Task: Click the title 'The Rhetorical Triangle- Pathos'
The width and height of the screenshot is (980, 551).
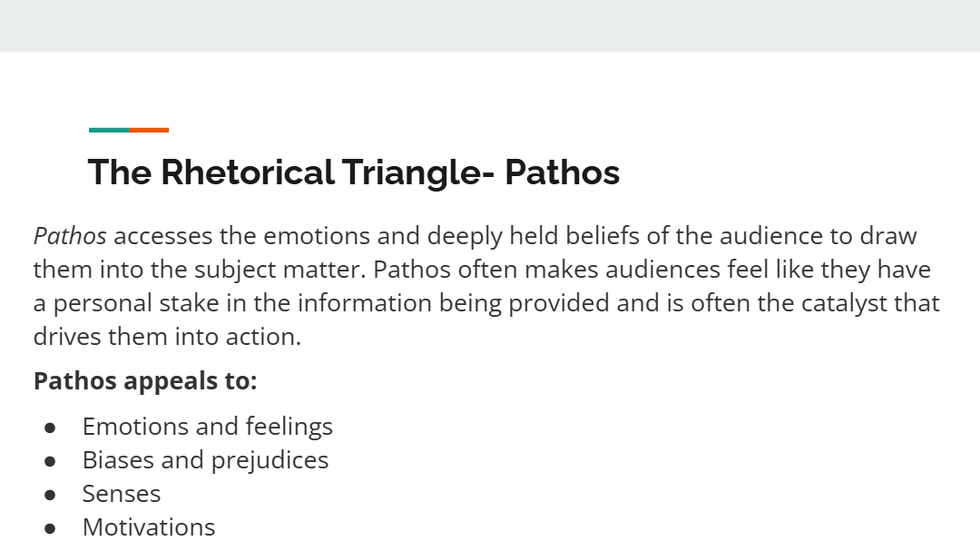Action: click(354, 172)
